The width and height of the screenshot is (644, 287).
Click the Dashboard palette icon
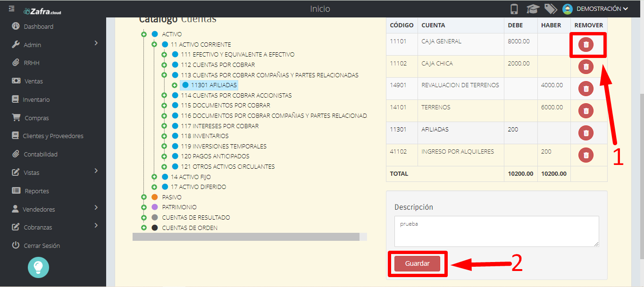[x=16, y=26]
